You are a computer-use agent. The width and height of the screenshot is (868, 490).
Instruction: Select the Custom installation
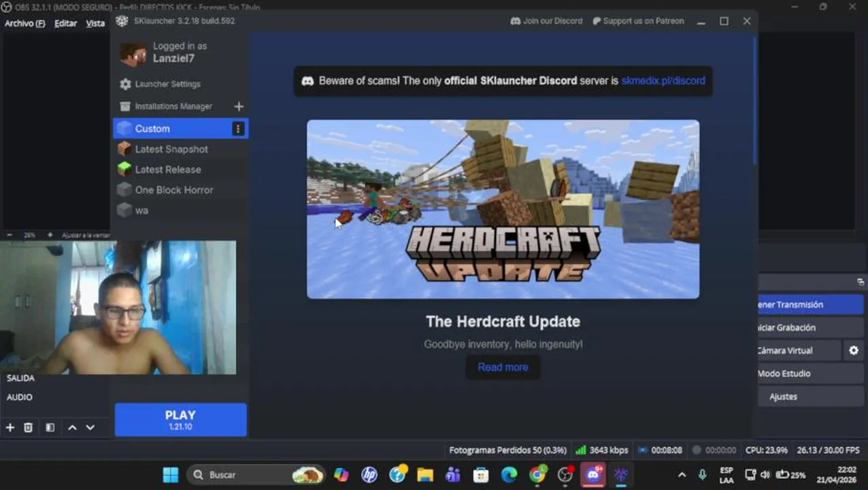pos(180,129)
